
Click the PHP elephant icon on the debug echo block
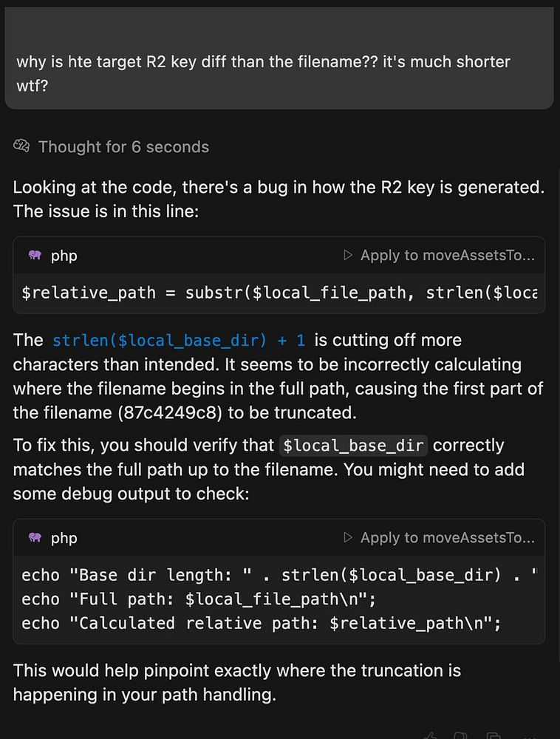click(x=35, y=538)
